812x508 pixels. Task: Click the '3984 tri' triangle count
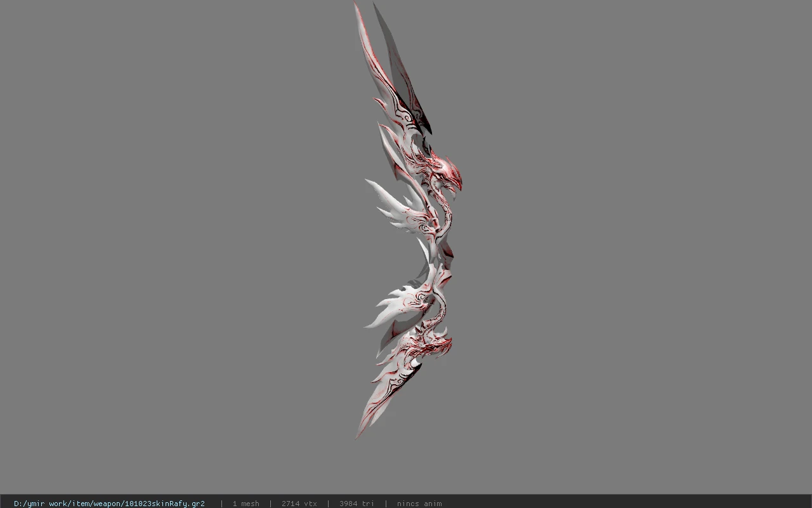[x=357, y=504]
